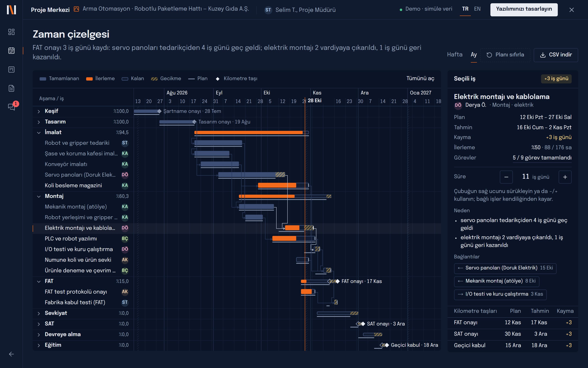Click Tümünü aç to expand all
This screenshot has height=368, width=588.
pyautogui.click(x=420, y=78)
